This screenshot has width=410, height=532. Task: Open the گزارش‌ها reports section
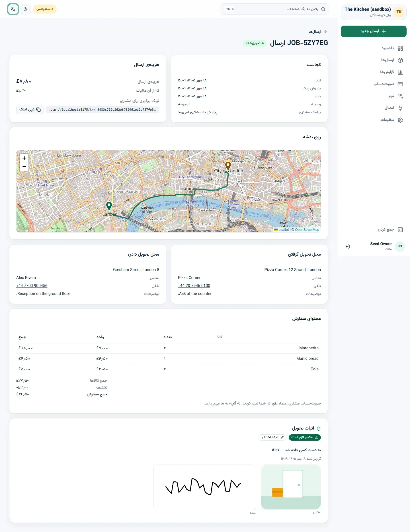coord(374,72)
